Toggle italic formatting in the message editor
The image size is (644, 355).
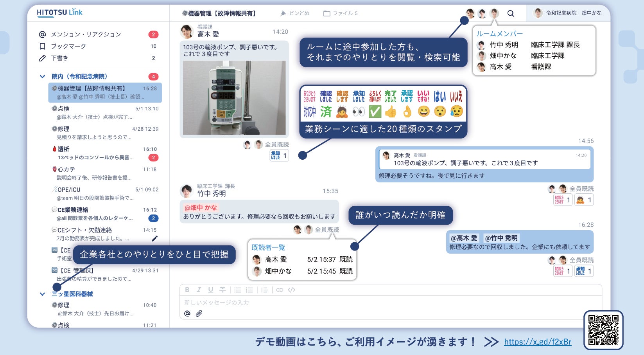pos(199,290)
